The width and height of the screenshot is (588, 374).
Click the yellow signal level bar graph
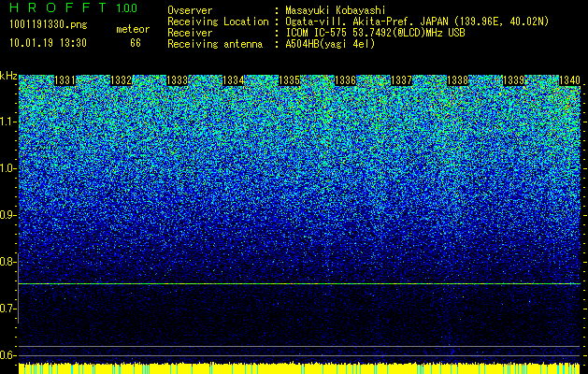tap(299, 368)
